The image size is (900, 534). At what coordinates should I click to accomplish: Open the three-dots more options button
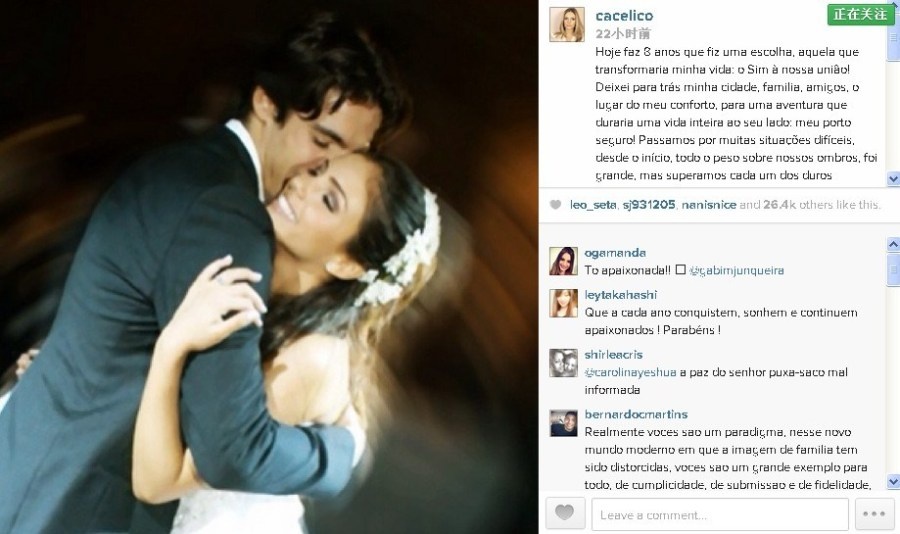pos(874,513)
